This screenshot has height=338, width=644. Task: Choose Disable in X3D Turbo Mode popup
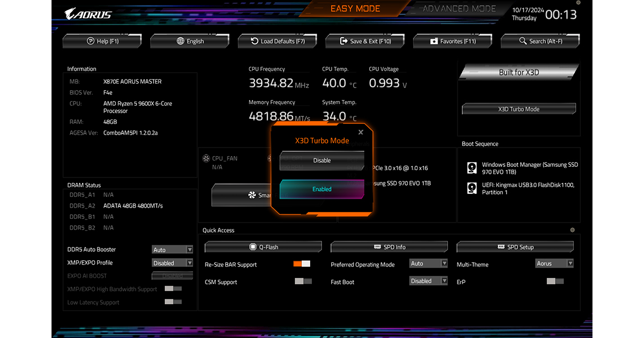click(322, 160)
